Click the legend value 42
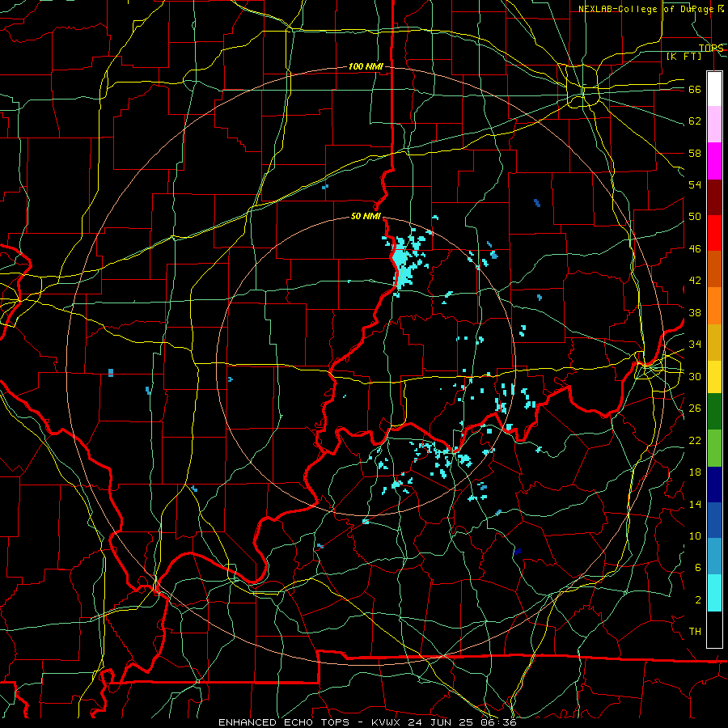The image size is (728, 728). coord(695,281)
